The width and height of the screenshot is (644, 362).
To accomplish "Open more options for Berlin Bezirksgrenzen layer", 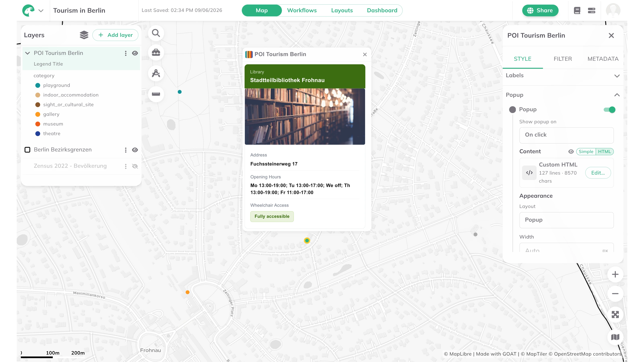I will pyautogui.click(x=126, y=150).
